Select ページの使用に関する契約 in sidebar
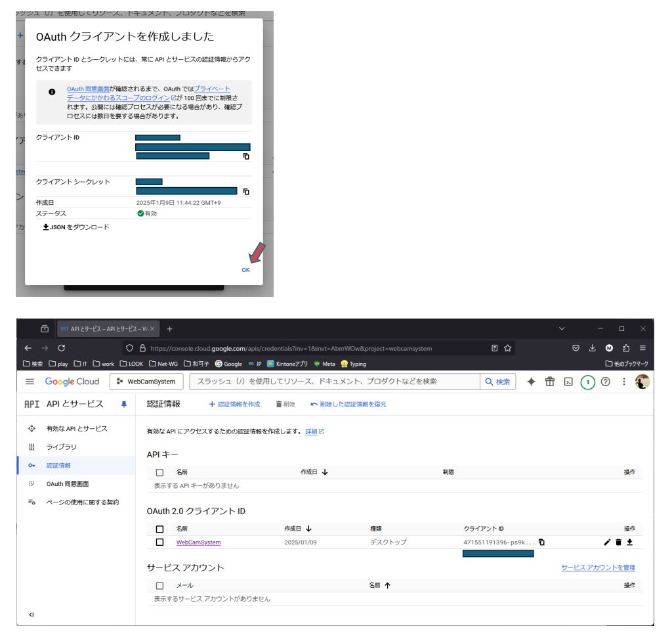This screenshot has width=672, height=639. point(76,502)
